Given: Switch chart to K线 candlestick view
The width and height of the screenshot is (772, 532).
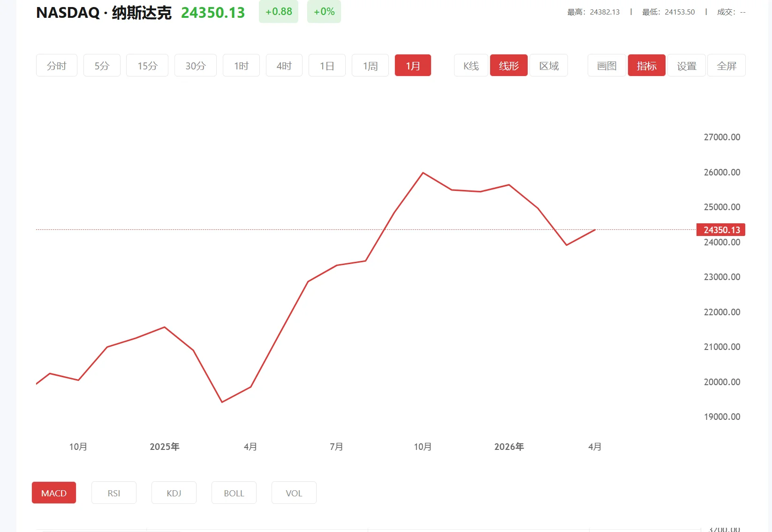Looking at the screenshot, I should 470,65.
